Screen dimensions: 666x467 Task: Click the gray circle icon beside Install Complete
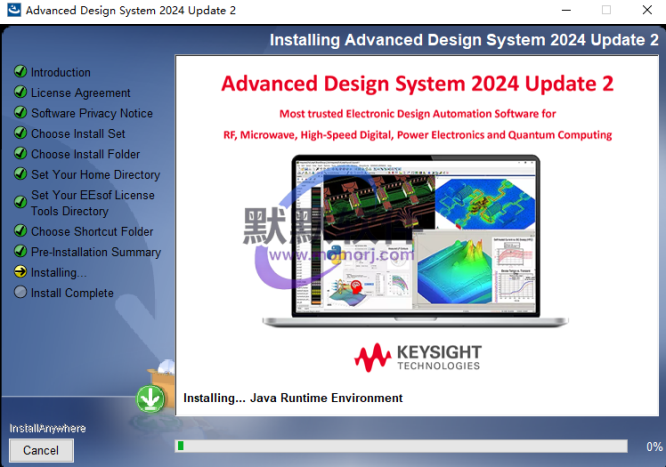(20, 293)
